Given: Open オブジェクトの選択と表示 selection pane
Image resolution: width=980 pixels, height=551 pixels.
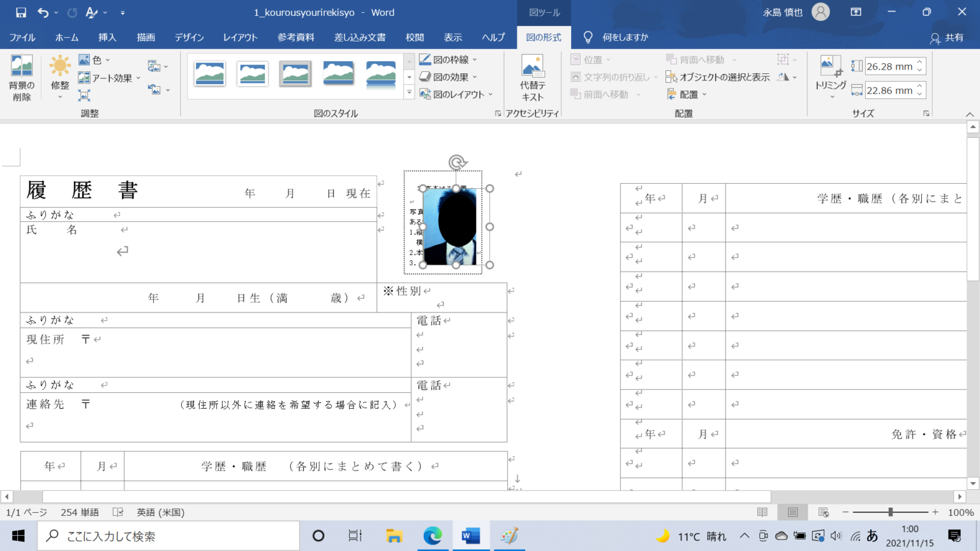Looking at the screenshot, I should click(718, 77).
